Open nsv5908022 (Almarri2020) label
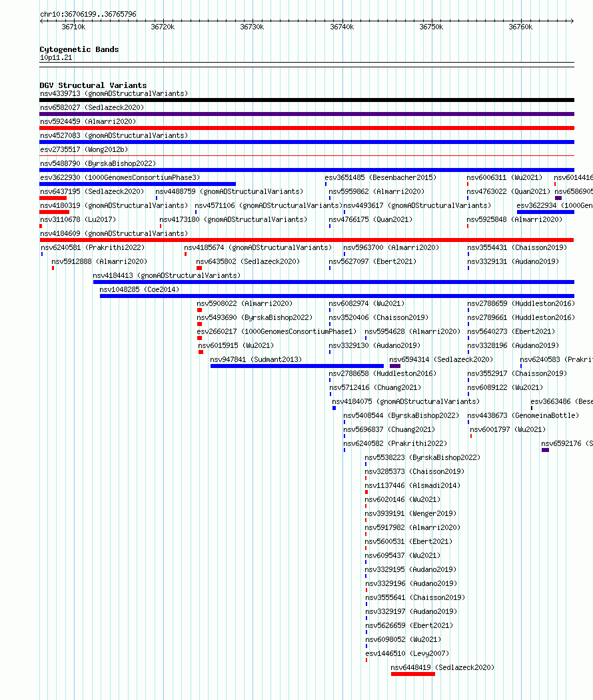The image size is (593, 700). coord(245,303)
